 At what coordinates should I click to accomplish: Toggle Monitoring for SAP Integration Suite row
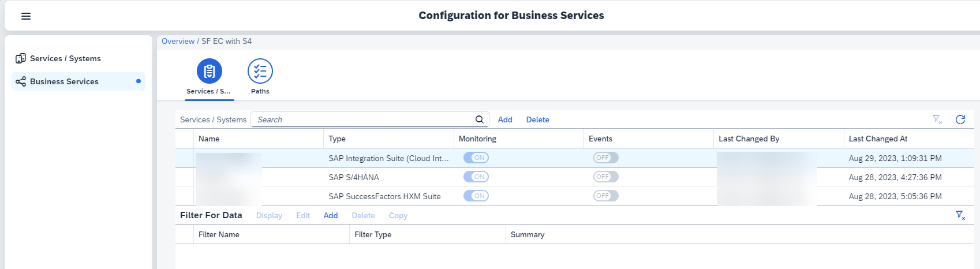(476, 158)
